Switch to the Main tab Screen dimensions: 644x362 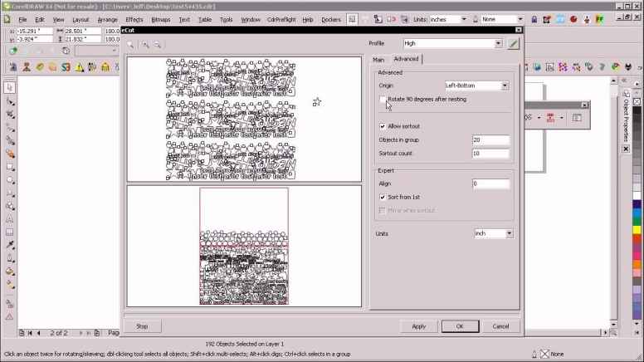coord(378,60)
